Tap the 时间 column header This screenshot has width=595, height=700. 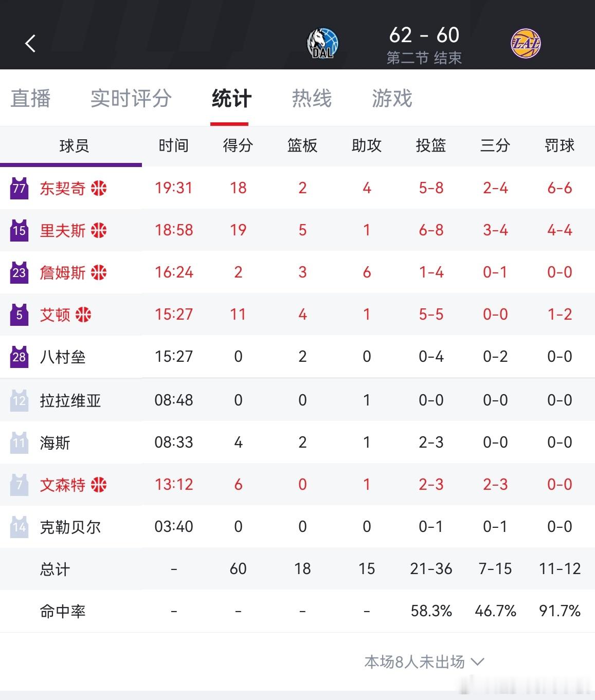click(x=174, y=145)
